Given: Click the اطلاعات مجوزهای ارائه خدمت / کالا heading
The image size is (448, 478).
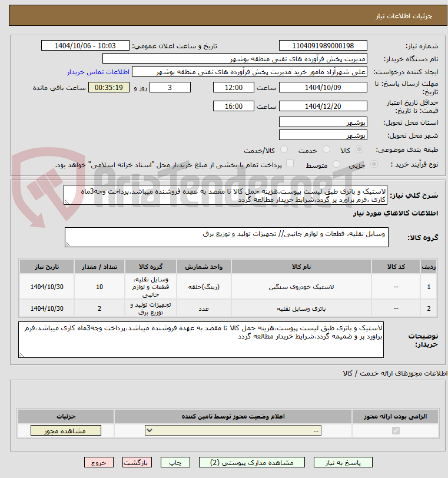Looking at the screenshot, I should pos(395,373).
